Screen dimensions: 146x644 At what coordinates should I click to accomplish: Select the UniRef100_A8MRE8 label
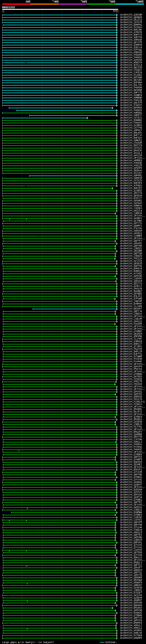tap(131, 161)
